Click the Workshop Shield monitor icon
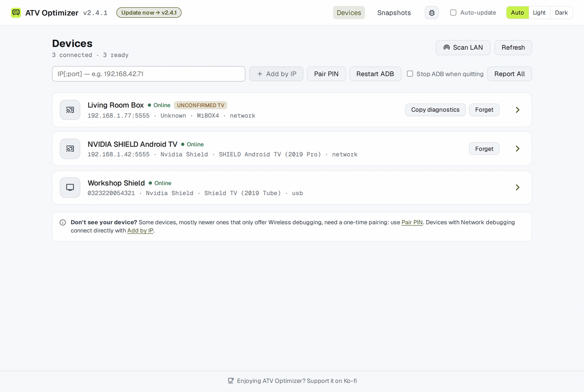This screenshot has height=392, width=584. point(70,187)
